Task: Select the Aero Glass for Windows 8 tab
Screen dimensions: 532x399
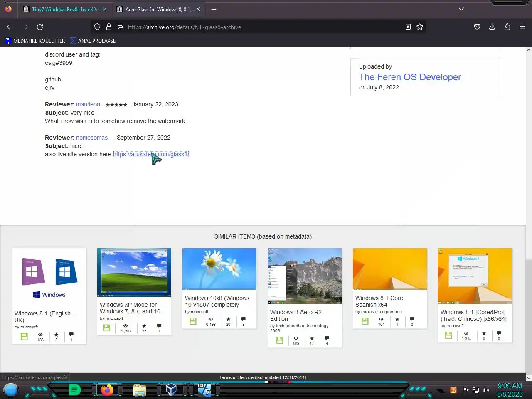Action: (x=158, y=9)
